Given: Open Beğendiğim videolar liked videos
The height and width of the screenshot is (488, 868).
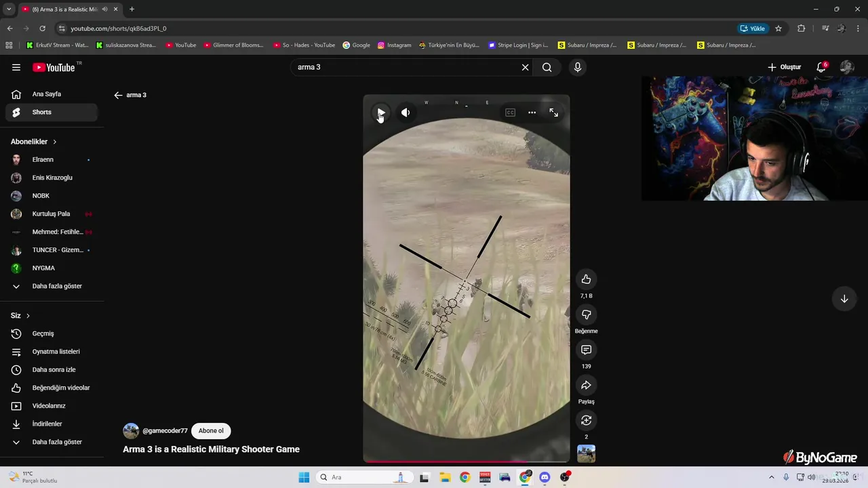Looking at the screenshot, I should [52, 388].
